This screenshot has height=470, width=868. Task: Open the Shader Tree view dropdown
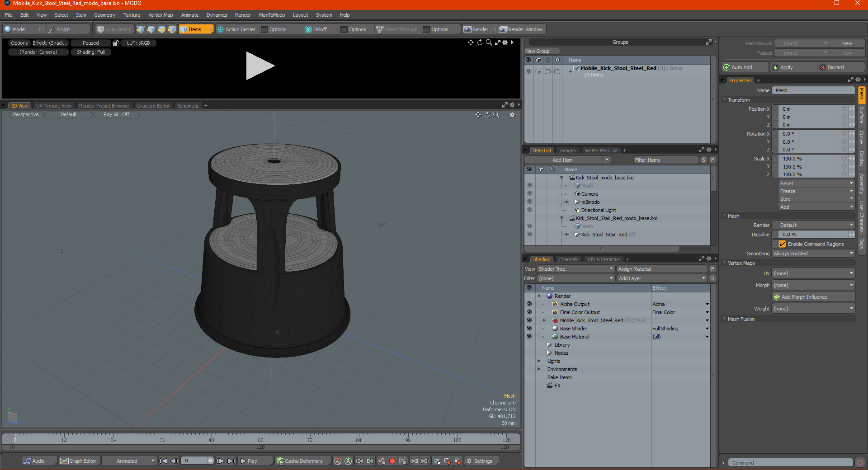pos(576,269)
